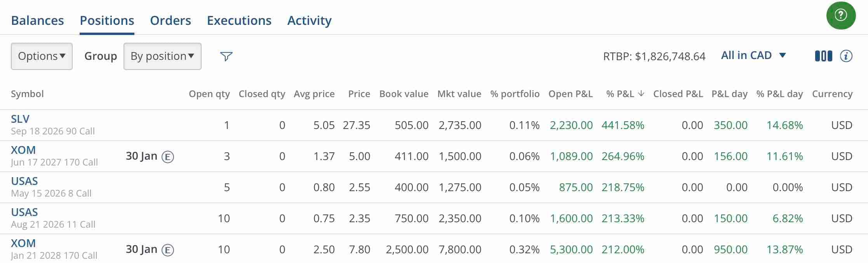The image size is (868, 263).
Task: Click the earnings E icon on XOM Jun 2027
Action: [x=168, y=157]
